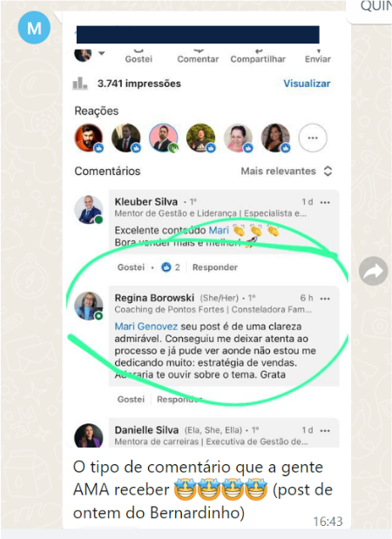Click the WhatsApp forward arrow icon

[x=373, y=271]
